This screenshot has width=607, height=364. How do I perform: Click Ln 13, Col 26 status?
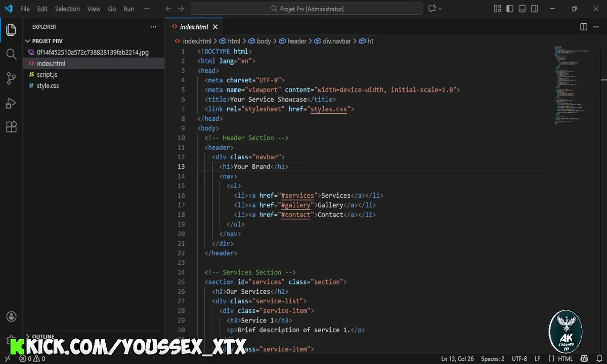point(458,359)
